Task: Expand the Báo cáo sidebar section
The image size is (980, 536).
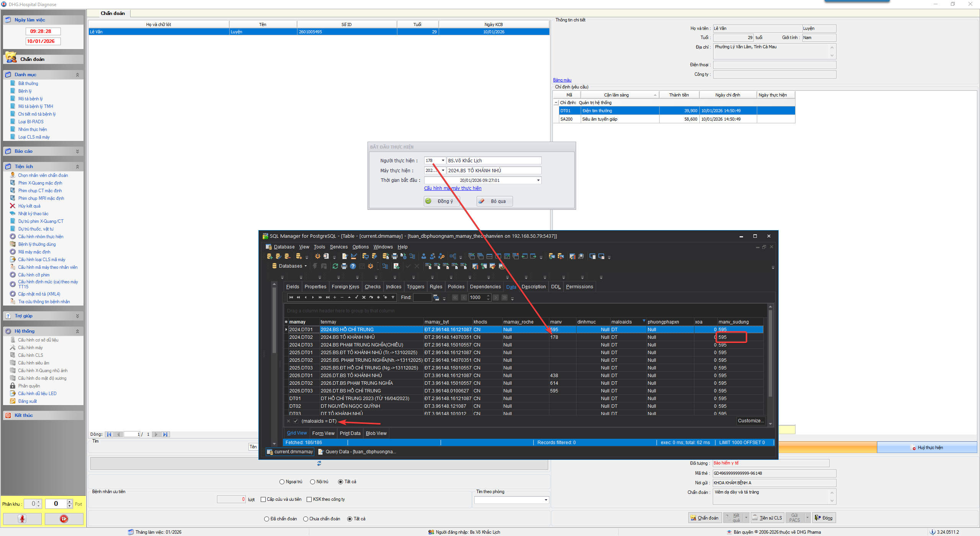Action: pyautogui.click(x=77, y=151)
